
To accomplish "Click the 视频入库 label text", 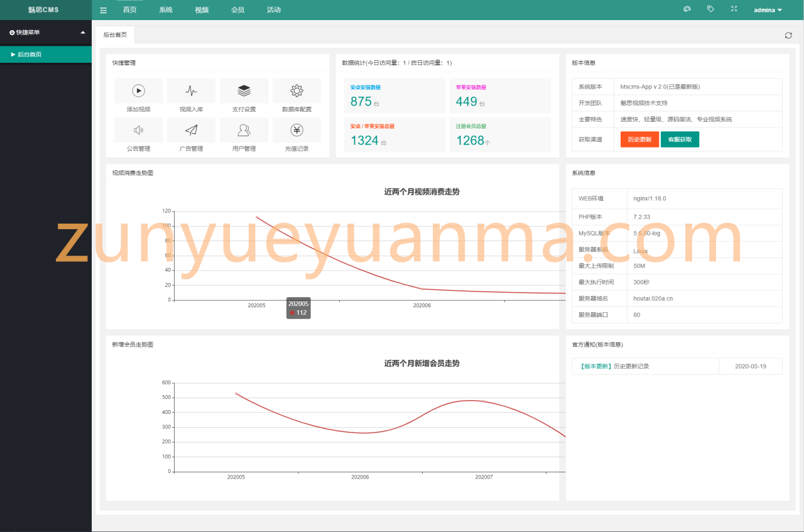I will click(192, 109).
